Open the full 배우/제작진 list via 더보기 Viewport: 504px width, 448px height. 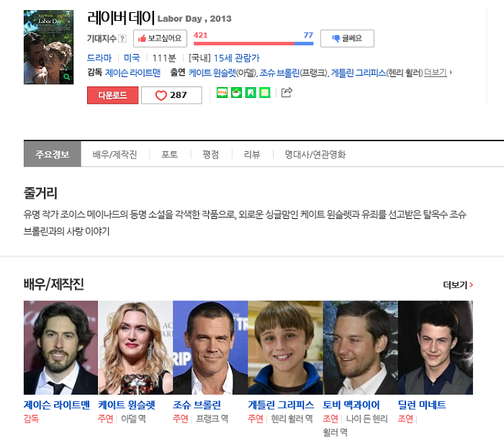click(458, 285)
